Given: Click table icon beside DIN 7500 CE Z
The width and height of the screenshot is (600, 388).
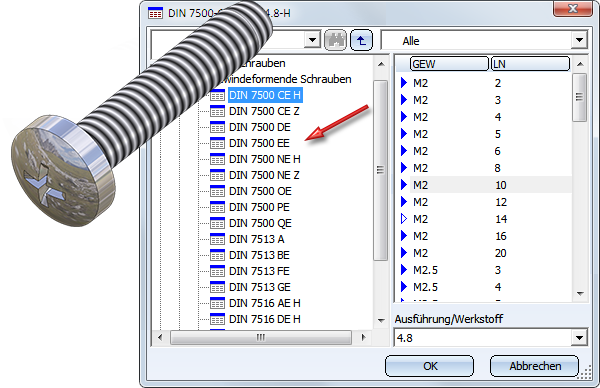Looking at the screenshot, I should tap(217, 111).
